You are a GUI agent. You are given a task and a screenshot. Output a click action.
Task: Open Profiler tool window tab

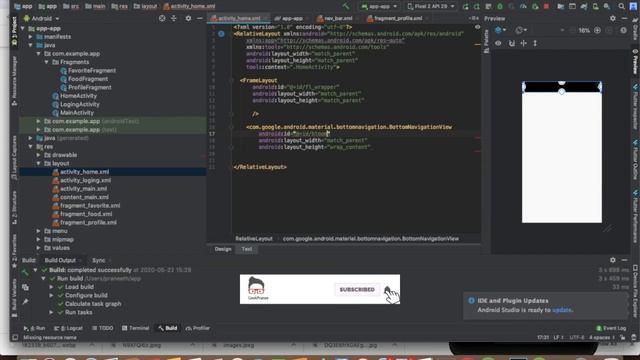click(198, 328)
